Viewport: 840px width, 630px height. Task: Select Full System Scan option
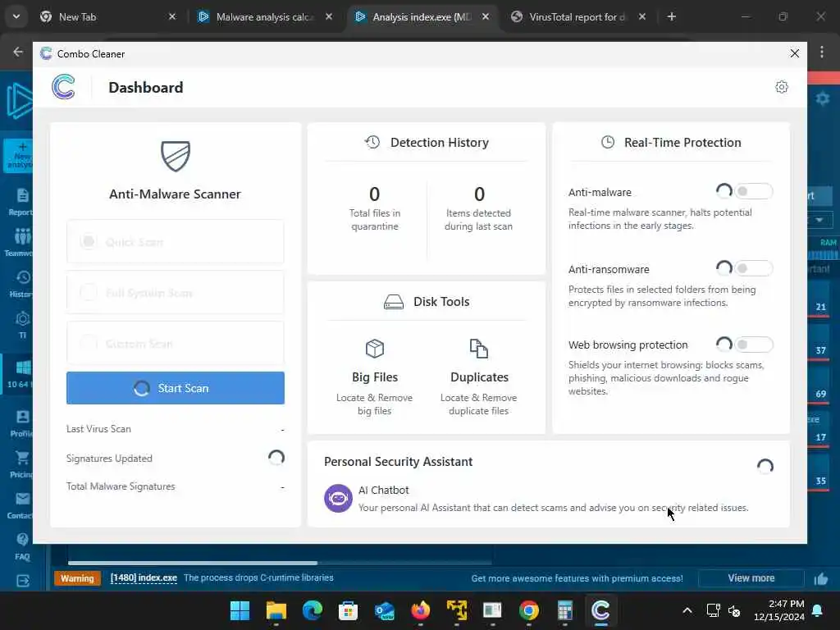pos(176,293)
